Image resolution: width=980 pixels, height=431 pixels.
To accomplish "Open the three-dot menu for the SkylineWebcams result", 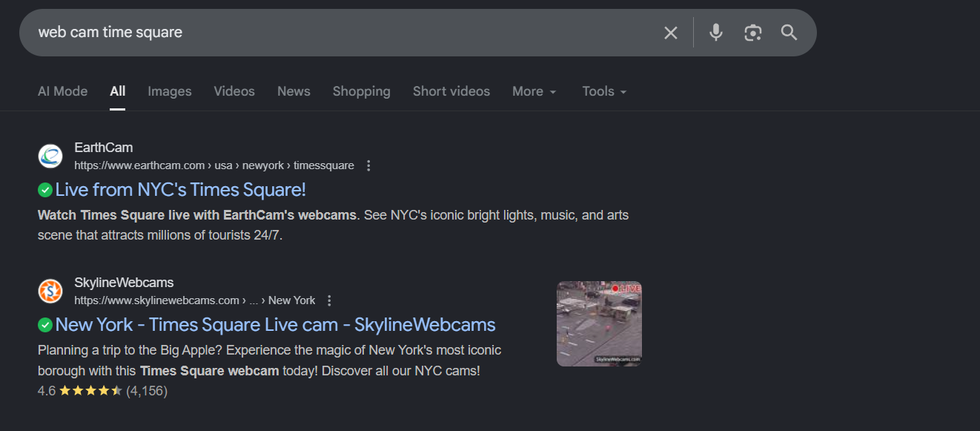I will (330, 300).
